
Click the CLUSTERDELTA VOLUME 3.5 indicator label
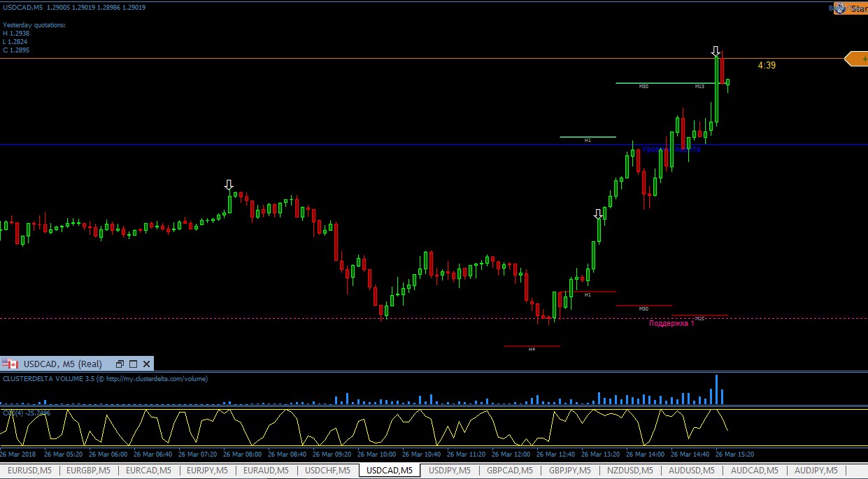point(106,378)
